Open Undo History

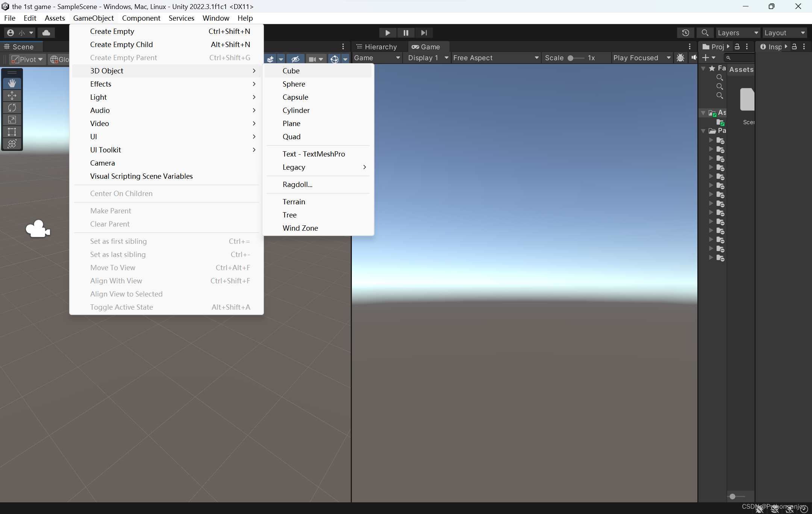coord(686,33)
